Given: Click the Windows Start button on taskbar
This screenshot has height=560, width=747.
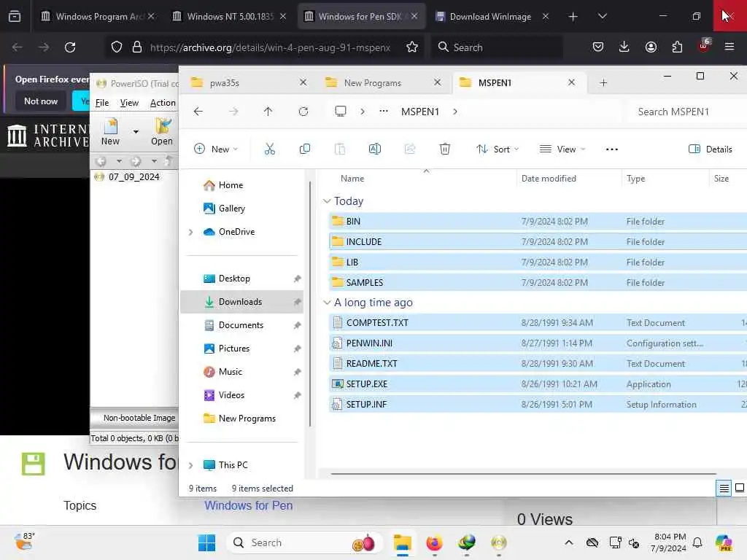Looking at the screenshot, I should pos(206,542).
